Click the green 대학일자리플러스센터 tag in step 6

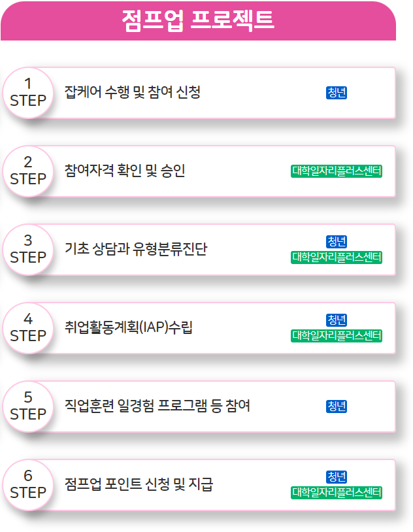click(x=337, y=492)
